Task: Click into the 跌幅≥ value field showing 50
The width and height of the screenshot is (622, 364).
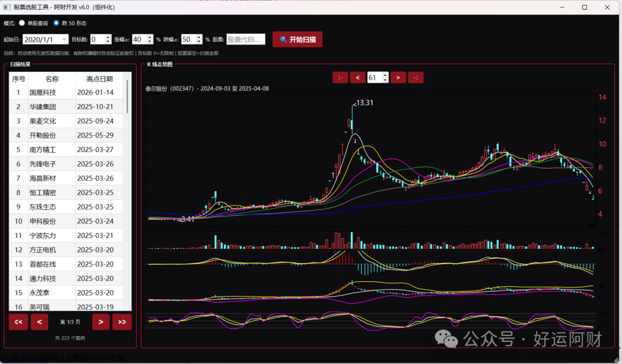Action: pos(188,39)
